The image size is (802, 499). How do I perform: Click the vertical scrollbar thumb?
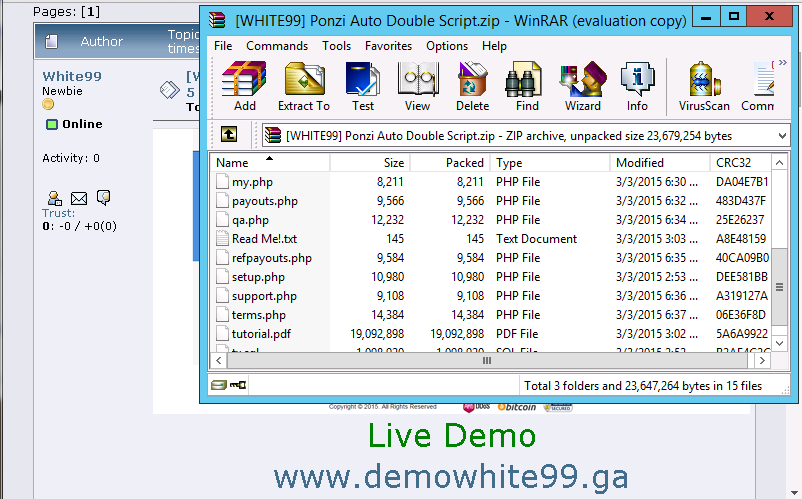tap(779, 287)
